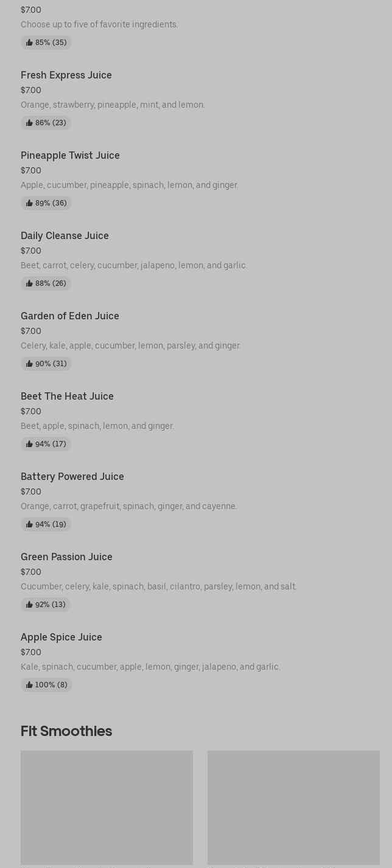The image size is (392, 868).
Task: Click thumbs-up icon for Fresh Express Juice
Action: 29,123
